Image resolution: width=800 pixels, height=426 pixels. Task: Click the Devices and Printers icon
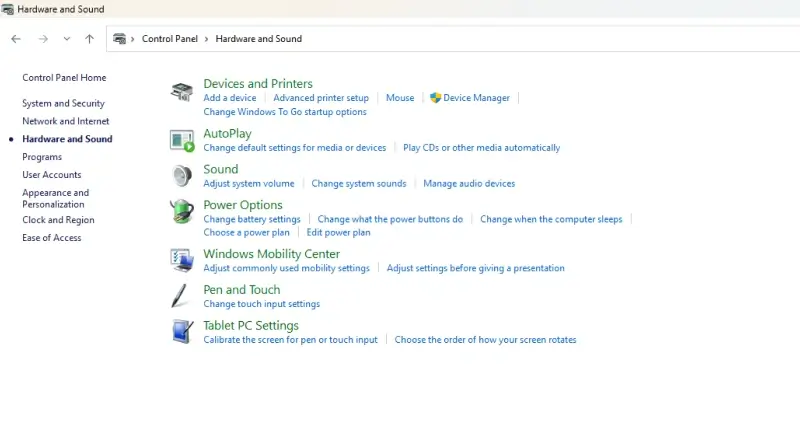click(x=182, y=91)
